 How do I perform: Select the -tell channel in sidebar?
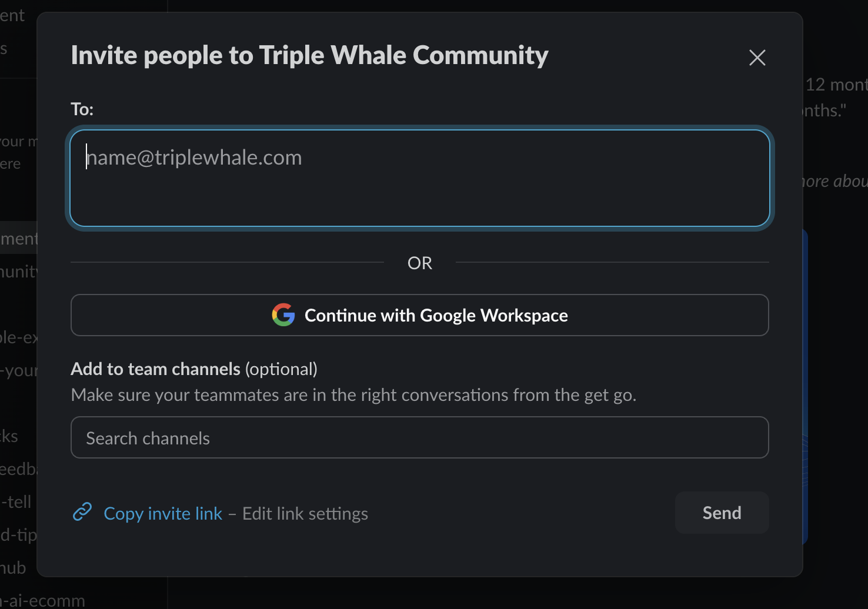(16, 501)
